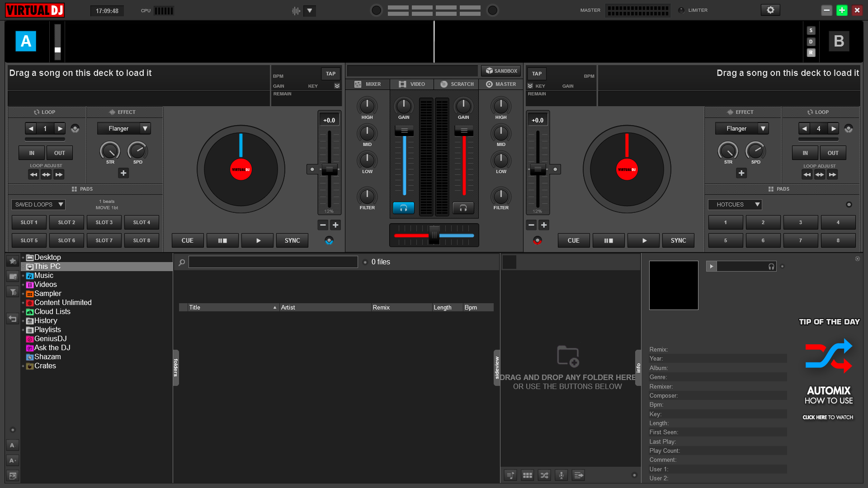Expand the Desktop tree node

23,258
